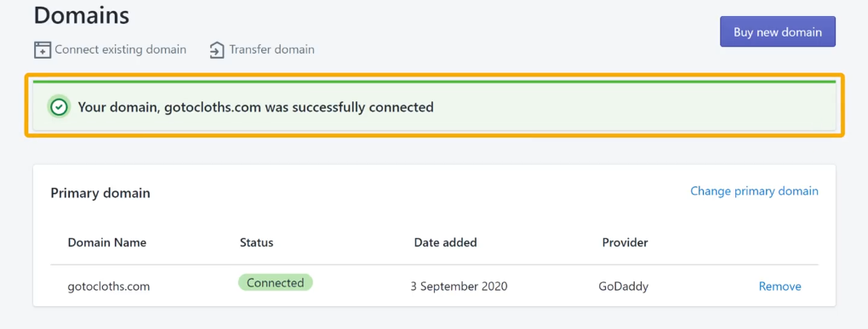Click the Status column header
Screen dimensions: 868x329
pyautogui.click(x=256, y=242)
